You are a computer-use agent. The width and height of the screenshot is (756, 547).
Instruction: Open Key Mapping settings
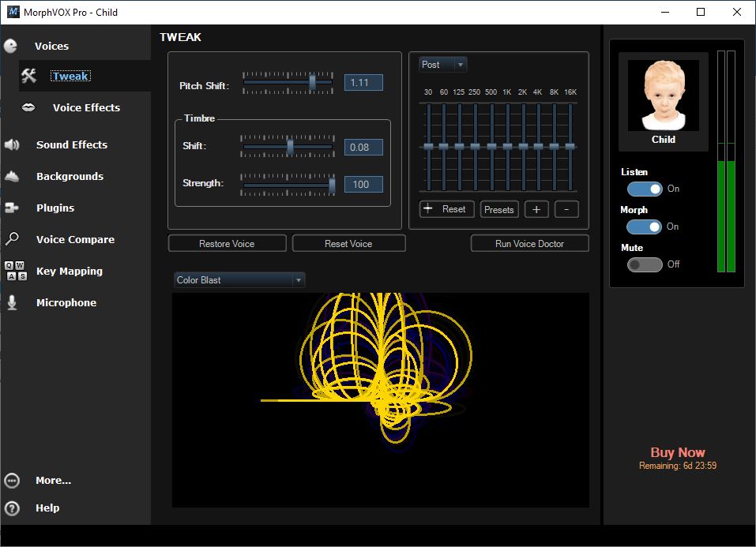pyautogui.click(x=70, y=271)
